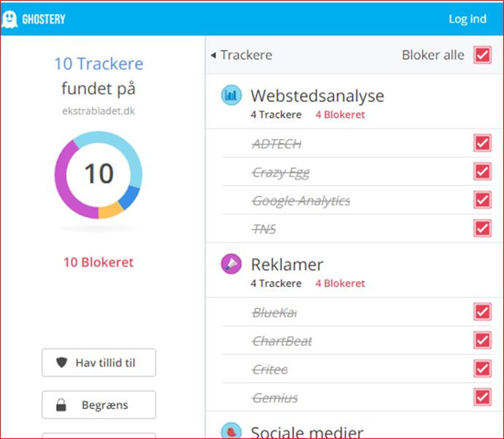
Task: Expand the Sociale medier category heading
Action: coord(307,432)
